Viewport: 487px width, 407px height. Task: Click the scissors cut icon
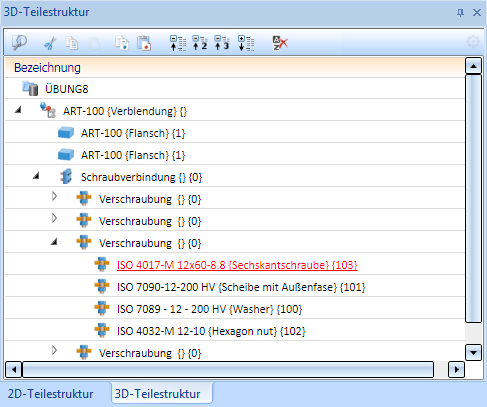click(x=50, y=43)
